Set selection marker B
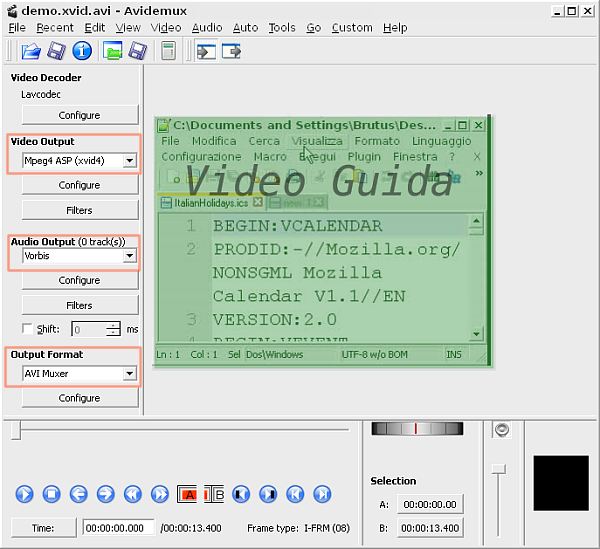Screen dimensions: 600x549 pos(214,494)
